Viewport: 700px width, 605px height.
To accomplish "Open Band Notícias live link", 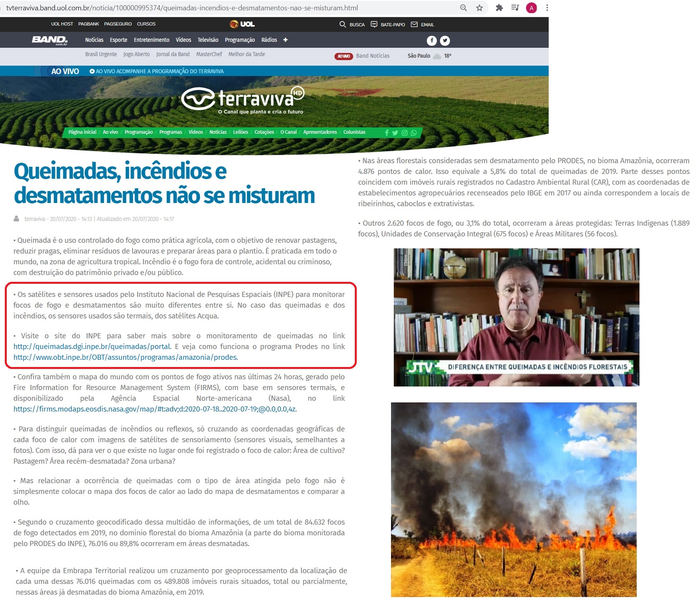I will 373,56.
